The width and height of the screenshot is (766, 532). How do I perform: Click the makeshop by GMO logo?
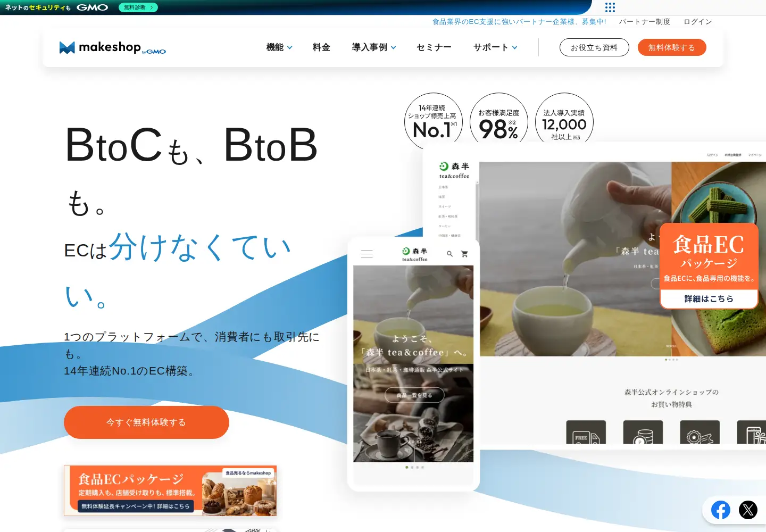point(113,47)
